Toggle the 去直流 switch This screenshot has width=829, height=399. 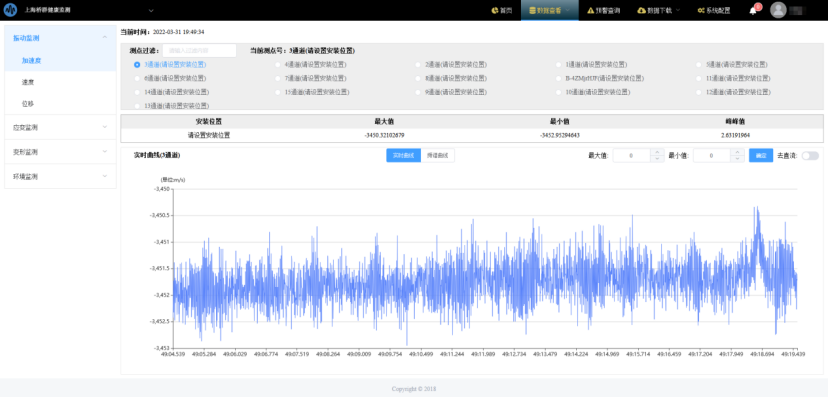click(x=810, y=155)
